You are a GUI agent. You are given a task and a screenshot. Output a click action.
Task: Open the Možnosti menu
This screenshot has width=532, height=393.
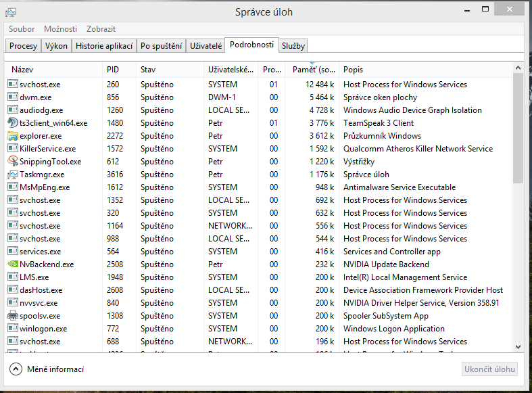[x=60, y=29]
